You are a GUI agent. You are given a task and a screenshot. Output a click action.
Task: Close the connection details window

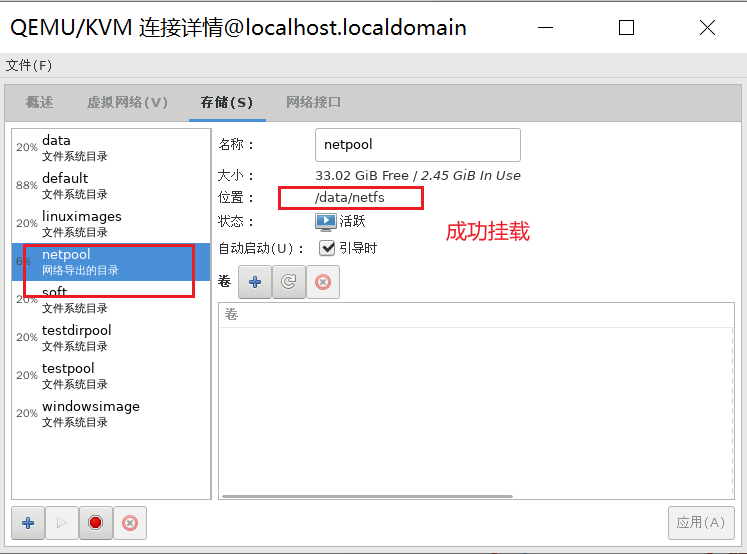707,28
